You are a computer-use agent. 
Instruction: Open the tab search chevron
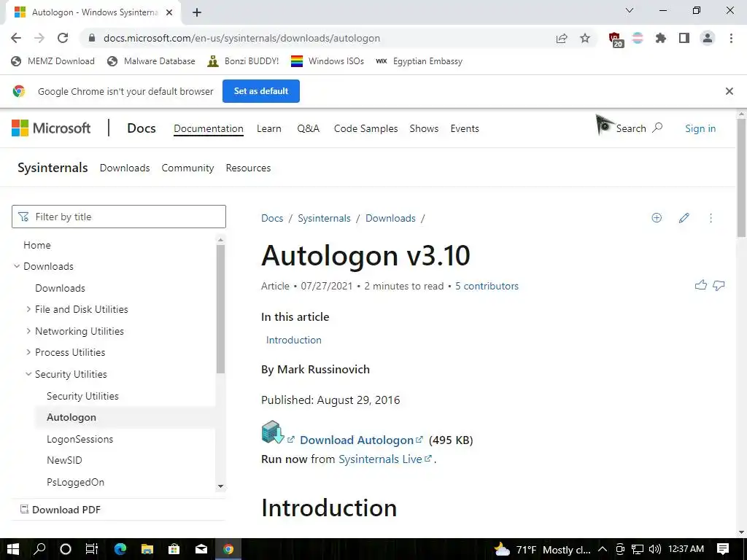(x=630, y=10)
